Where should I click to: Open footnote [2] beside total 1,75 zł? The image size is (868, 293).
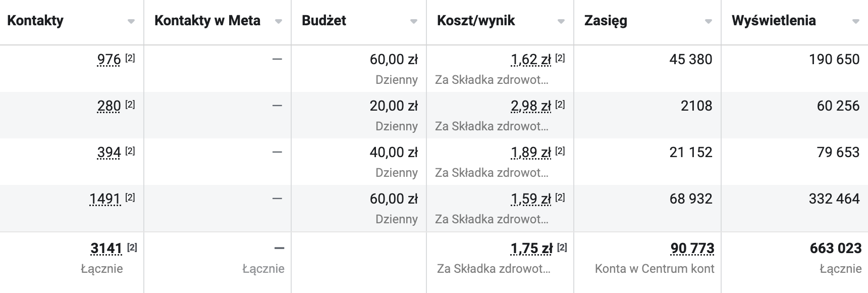pyautogui.click(x=562, y=247)
